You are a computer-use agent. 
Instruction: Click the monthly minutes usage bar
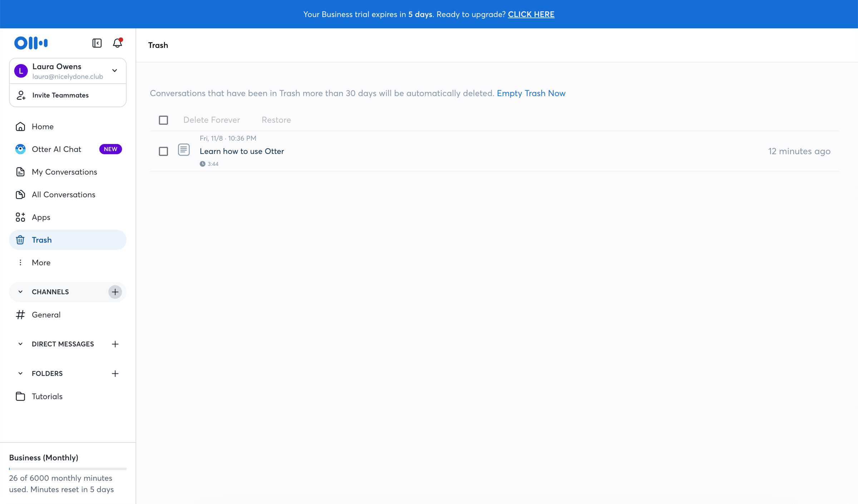point(68,469)
